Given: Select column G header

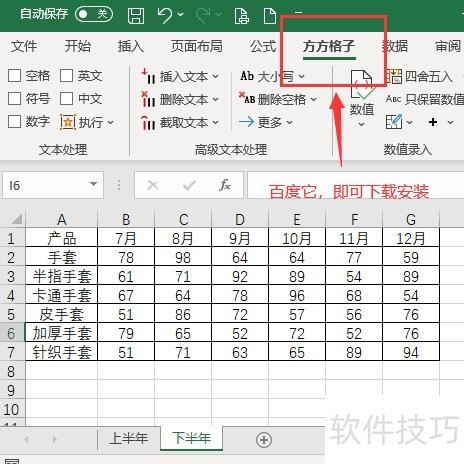Looking at the screenshot, I should (411, 219).
